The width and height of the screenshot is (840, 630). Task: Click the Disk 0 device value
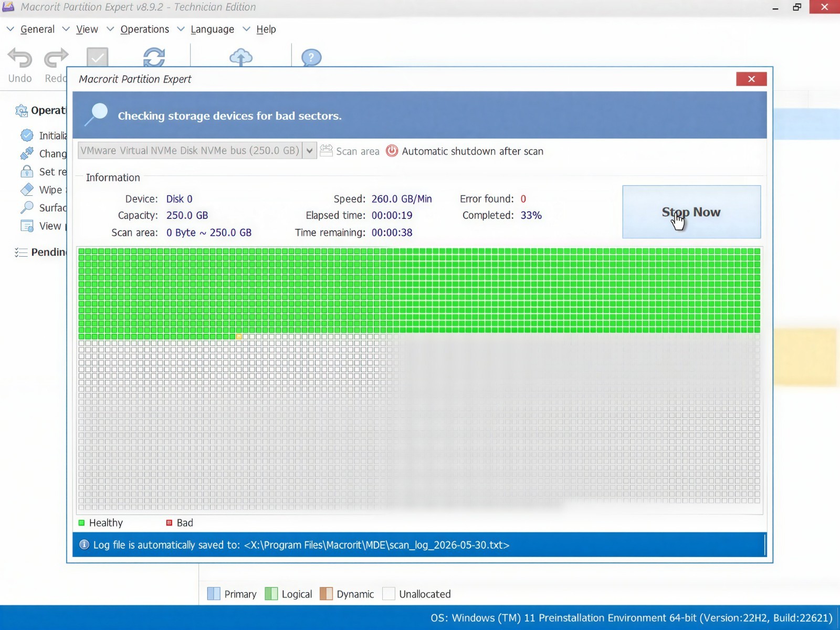click(x=180, y=199)
